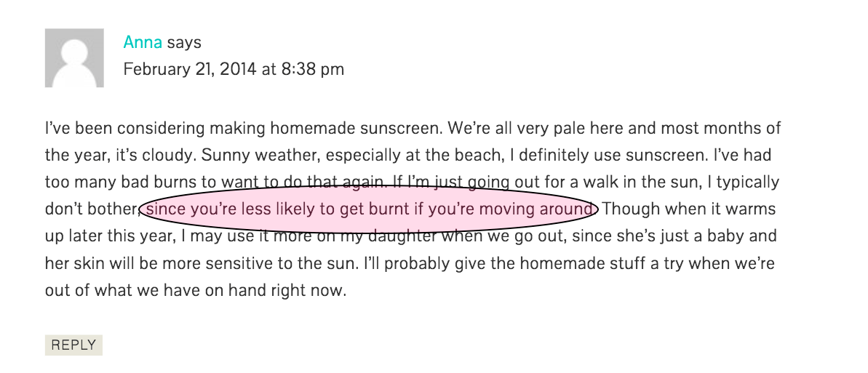The height and width of the screenshot is (373, 868).
Task: Click 'Though when it warms' after the highlight
Action: point(688,209)
